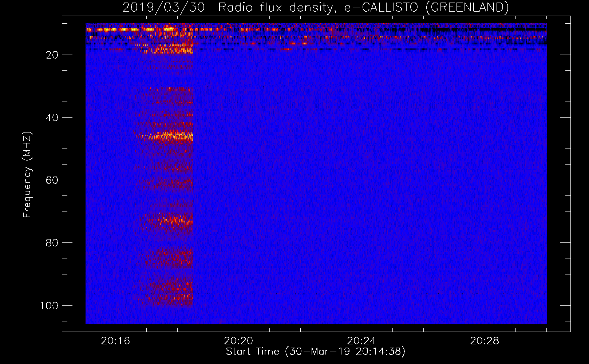The height and width of the screenshot is (364, 589).
Task: Click the 20:16 time tick label
Action: 115,341
